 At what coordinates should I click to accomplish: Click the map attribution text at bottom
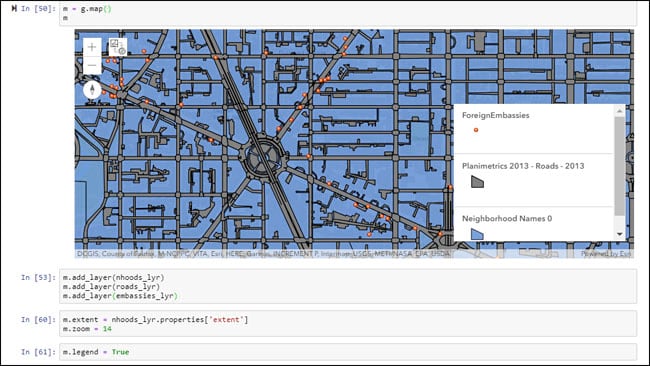264,254
